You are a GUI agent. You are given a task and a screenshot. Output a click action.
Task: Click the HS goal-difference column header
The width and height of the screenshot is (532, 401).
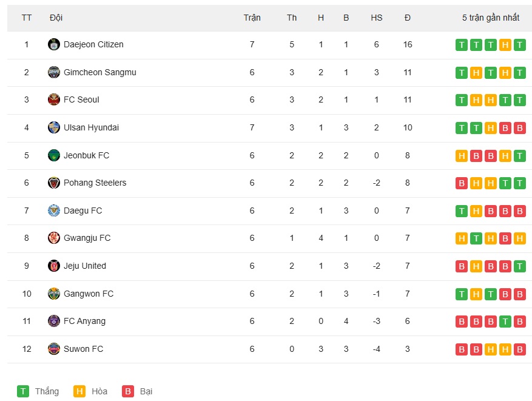[x=377, y=18]
